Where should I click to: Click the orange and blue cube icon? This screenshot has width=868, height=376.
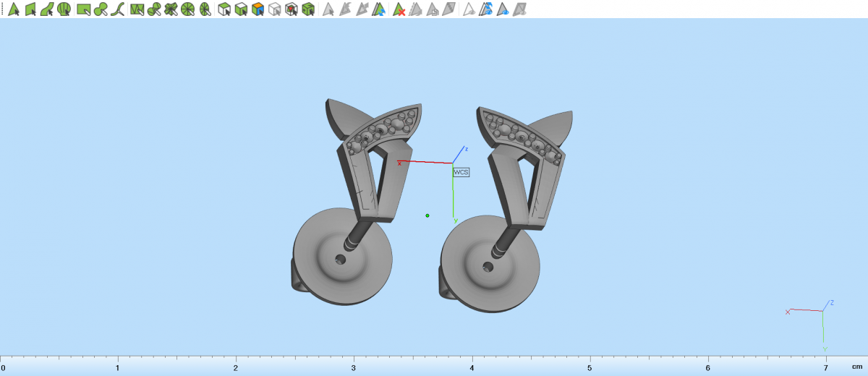pyautogui.click(x=257, y=9)
